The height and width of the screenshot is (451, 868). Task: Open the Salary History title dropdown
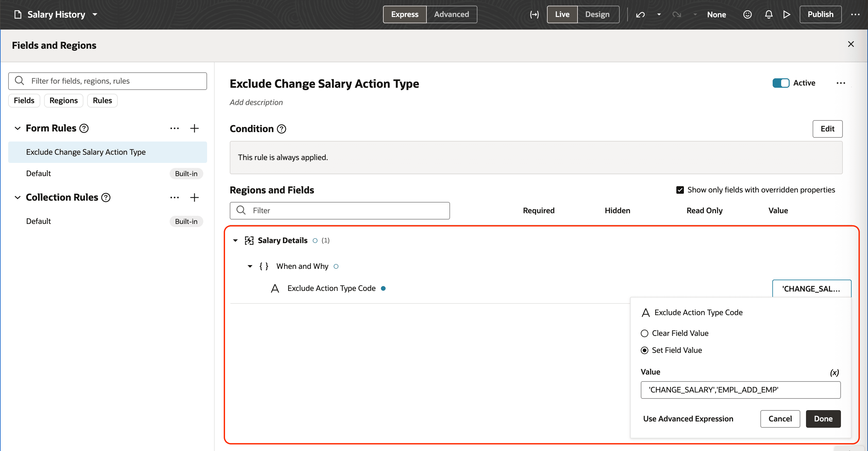click(95, 14)
